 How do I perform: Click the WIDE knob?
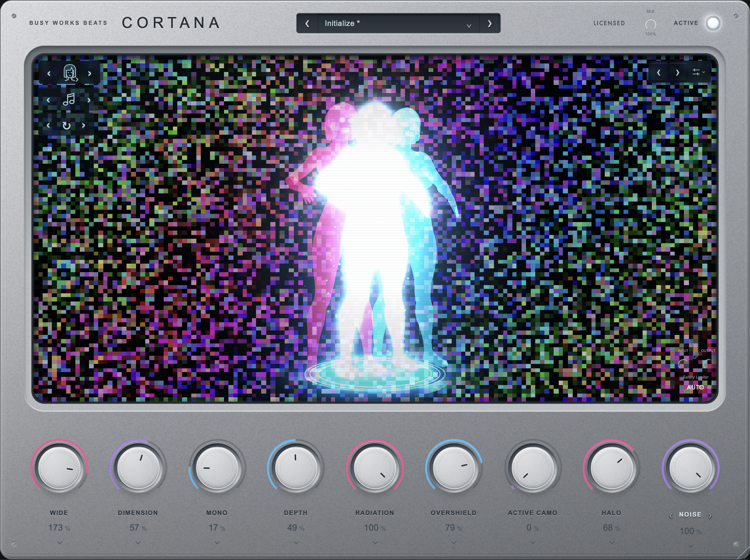[59, 468]
